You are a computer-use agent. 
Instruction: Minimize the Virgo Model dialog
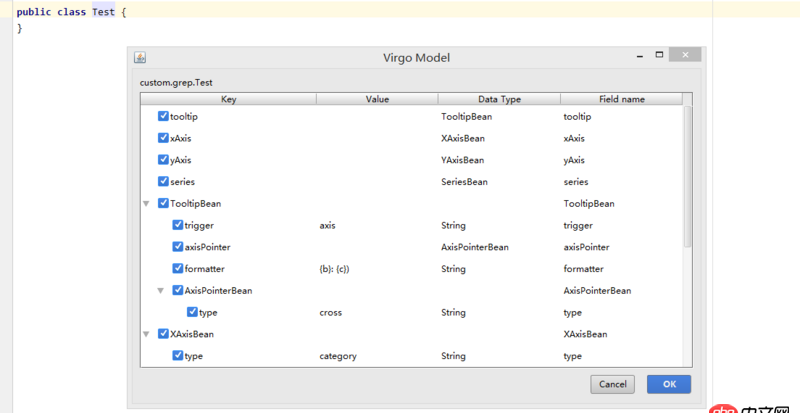coord(640,56)
